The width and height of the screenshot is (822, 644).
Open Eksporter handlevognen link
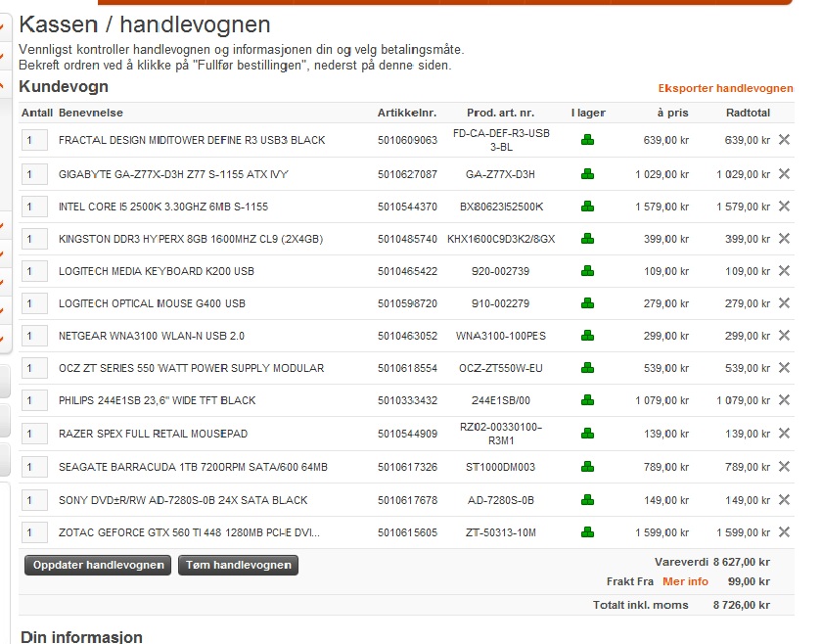click(725, 88)
